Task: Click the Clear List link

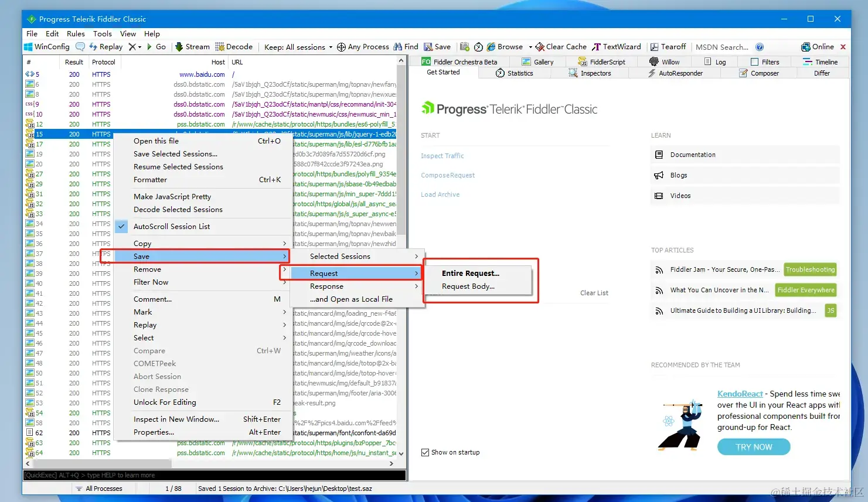Action: point(594,293)
